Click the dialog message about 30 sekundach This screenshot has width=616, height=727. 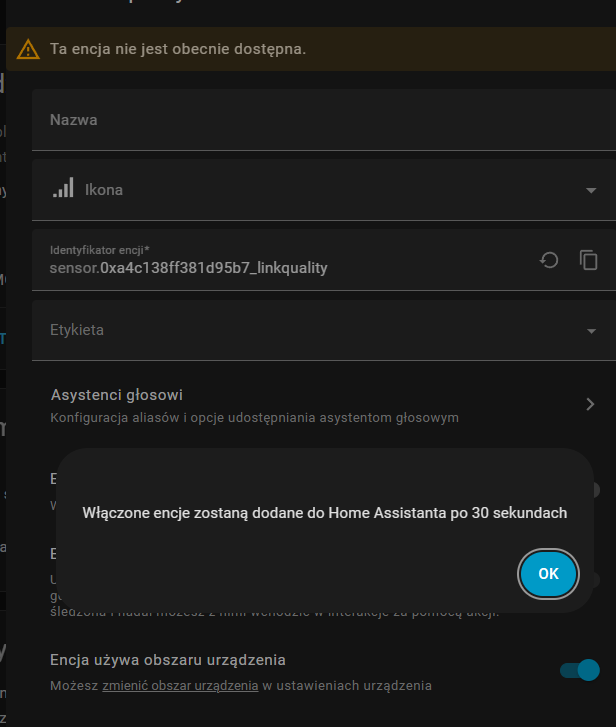[325, 513]
